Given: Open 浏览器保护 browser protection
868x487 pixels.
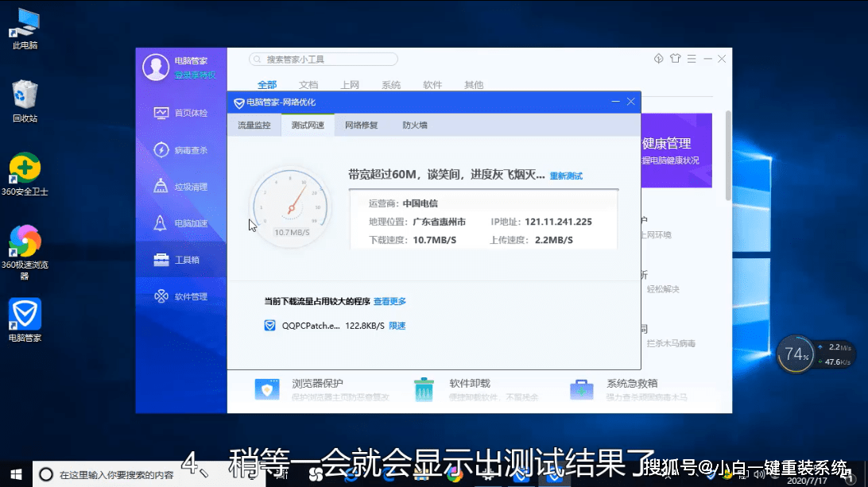Looking at the screenshot, I should tap(319, 384).
